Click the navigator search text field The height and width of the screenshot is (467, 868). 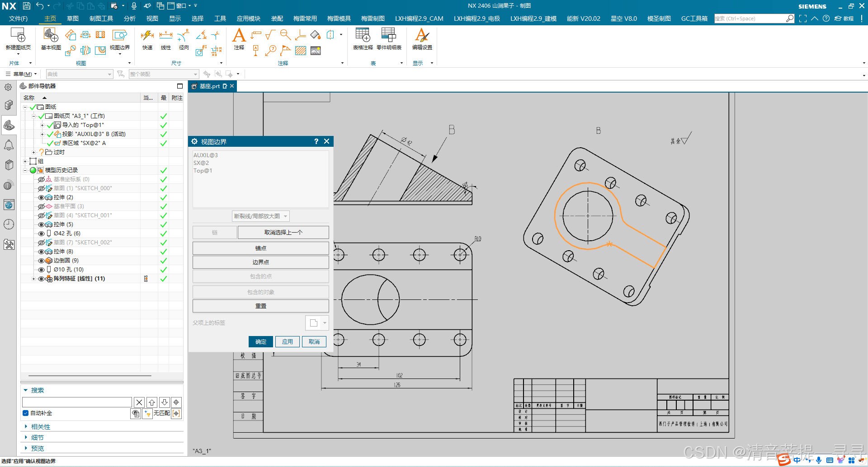pyautogui.click(x=77, y=402)
